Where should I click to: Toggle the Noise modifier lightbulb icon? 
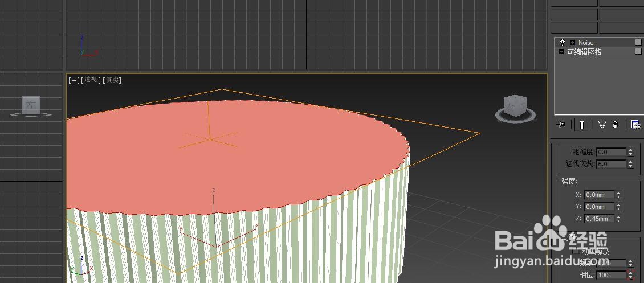tap(563, 42)
